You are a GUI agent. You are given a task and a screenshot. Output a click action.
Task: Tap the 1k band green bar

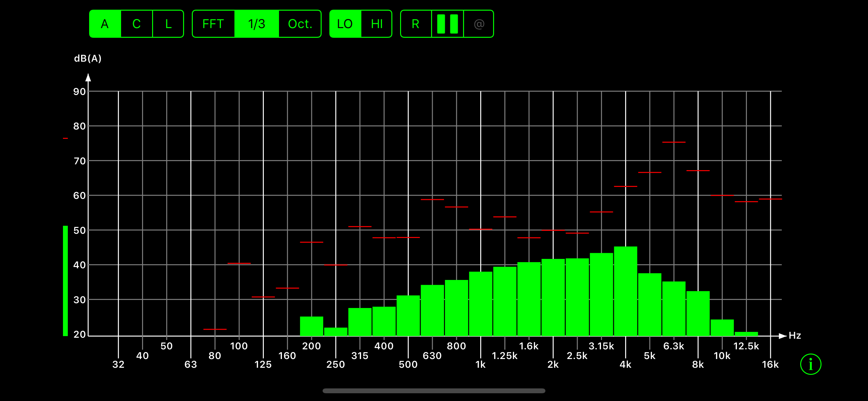[x=480, y=303]
